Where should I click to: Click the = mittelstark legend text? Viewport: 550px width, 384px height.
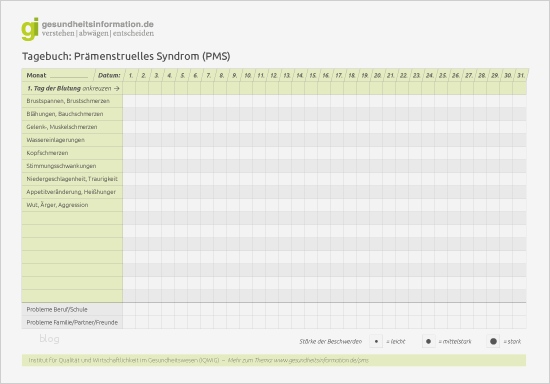(455, 341)
